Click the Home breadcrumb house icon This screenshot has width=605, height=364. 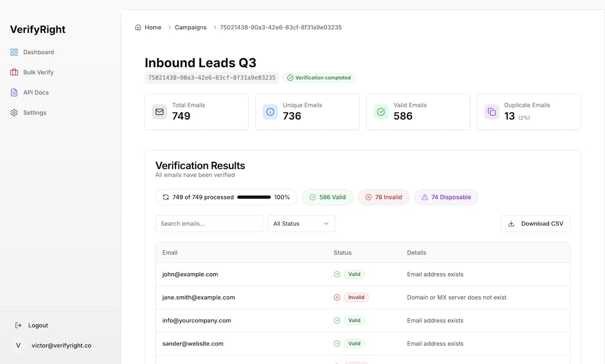click(x=138, y=27)
